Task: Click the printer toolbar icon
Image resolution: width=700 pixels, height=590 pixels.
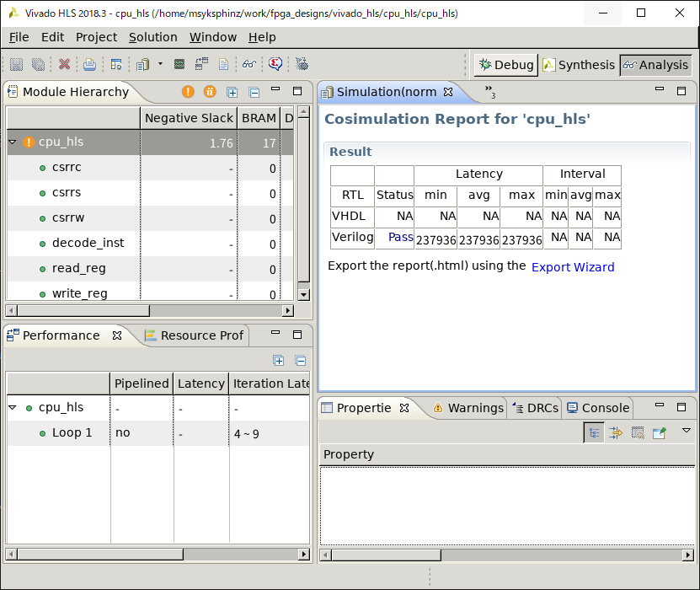Action: click(89, 64)
